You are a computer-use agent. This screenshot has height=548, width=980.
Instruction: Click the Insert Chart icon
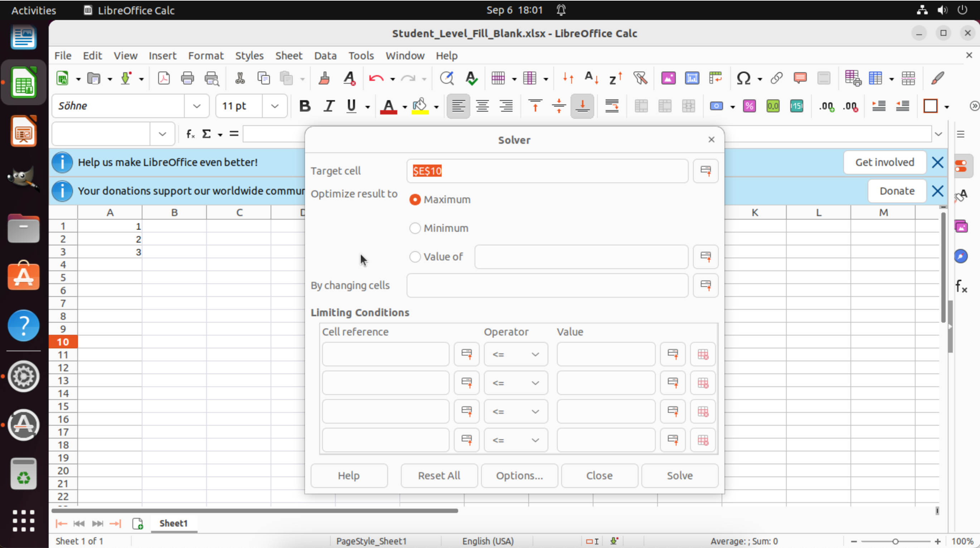(692, 78)
